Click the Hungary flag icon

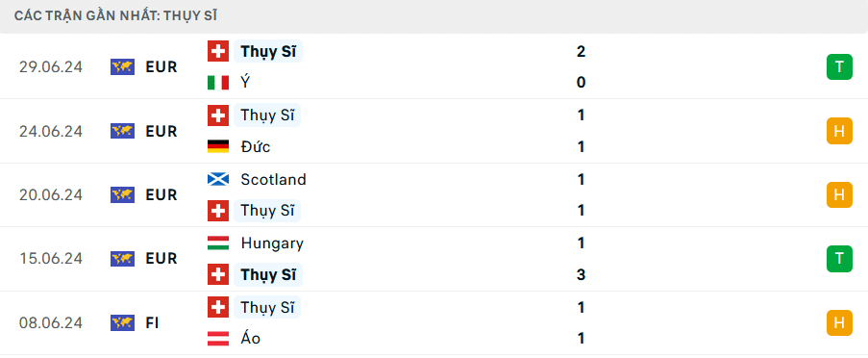(218, 243)
